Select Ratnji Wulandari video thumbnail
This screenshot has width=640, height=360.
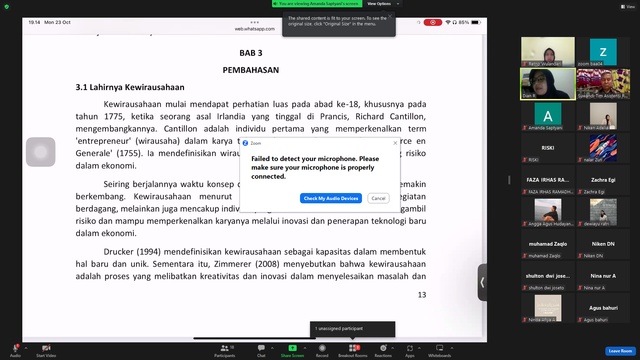click(x=548, y=52)
